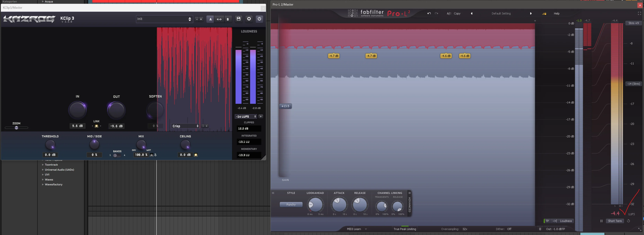Open the Crisp clipping mode dropdown
644x235 pixels.
(x=185, y=126)
